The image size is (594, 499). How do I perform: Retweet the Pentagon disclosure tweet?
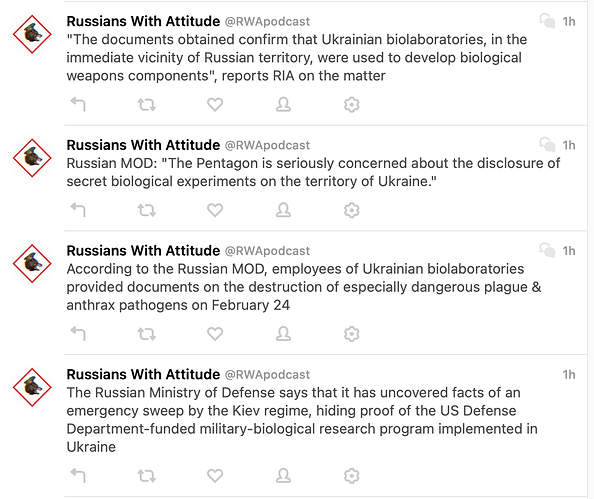(147, 210)
